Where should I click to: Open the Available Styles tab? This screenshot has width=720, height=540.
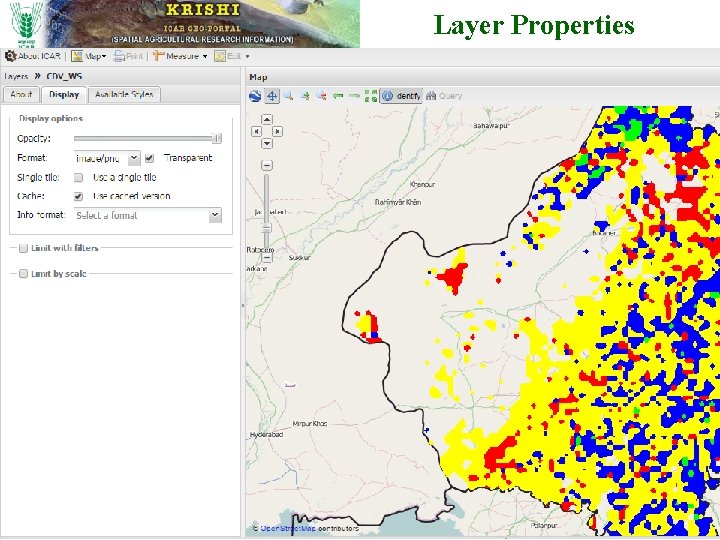pyautogui.click(x=122, y=95)
